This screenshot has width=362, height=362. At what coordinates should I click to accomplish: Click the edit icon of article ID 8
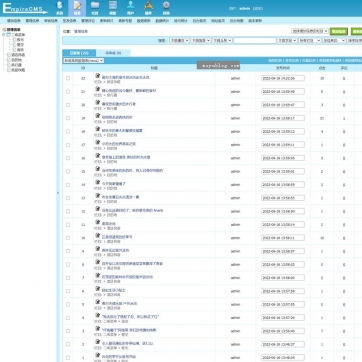[x=97, y=262]
